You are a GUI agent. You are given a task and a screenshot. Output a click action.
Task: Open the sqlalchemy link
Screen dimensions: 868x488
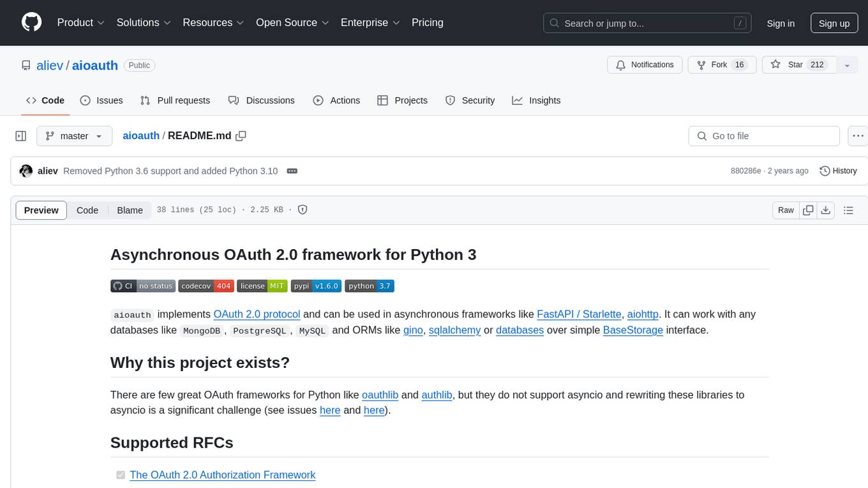point(454,330)
